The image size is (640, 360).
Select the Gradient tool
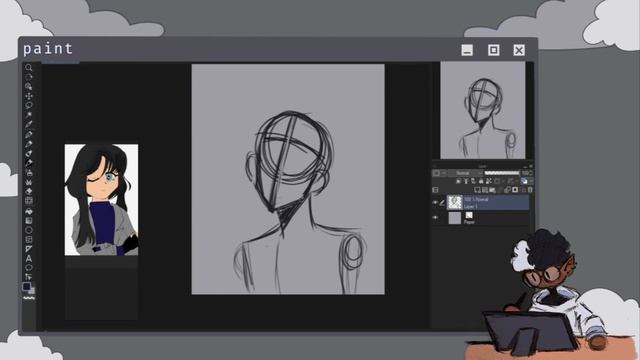pyautogui.click(x=29, y=220)
